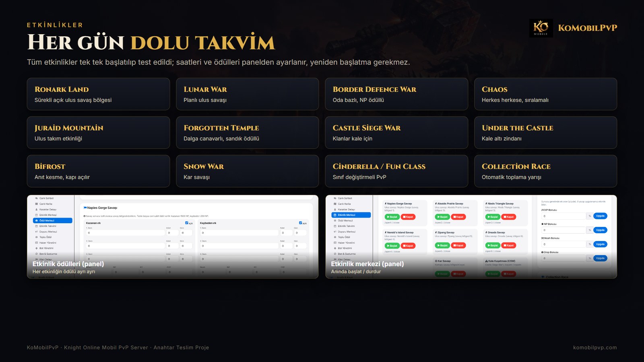Click Ban & Susturma icon in rewards panel sidebar

[x=37, y=254]
